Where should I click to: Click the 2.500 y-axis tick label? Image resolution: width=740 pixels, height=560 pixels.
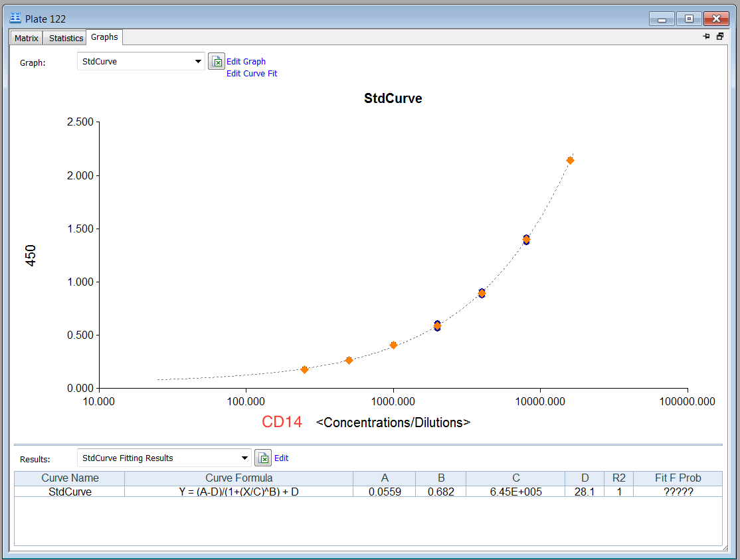80,122
